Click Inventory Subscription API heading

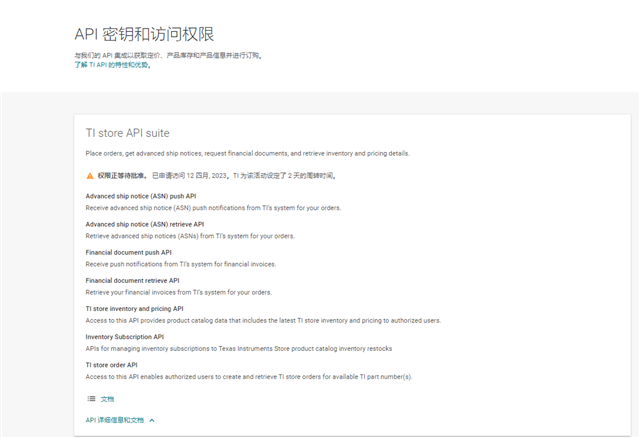[x=124, y=337]
